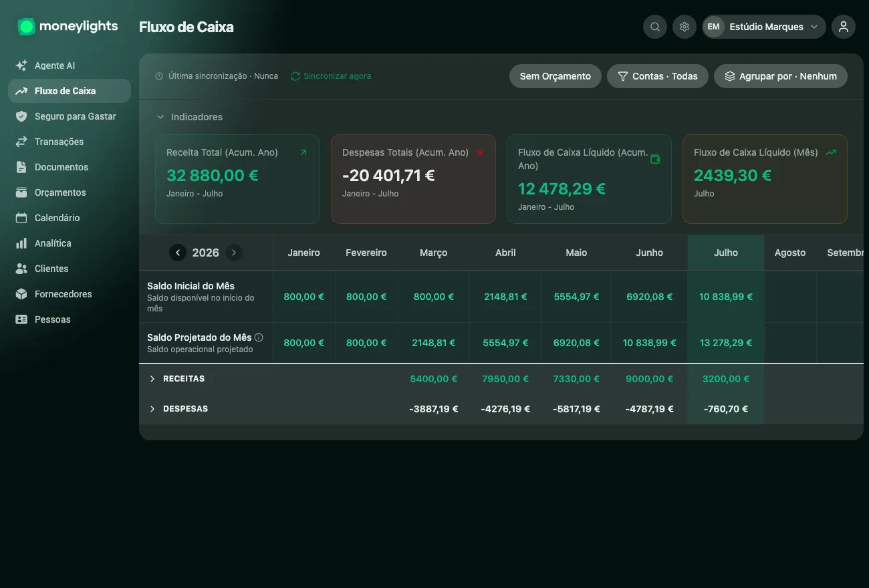Click the Analítica bar chart icon

21,243
